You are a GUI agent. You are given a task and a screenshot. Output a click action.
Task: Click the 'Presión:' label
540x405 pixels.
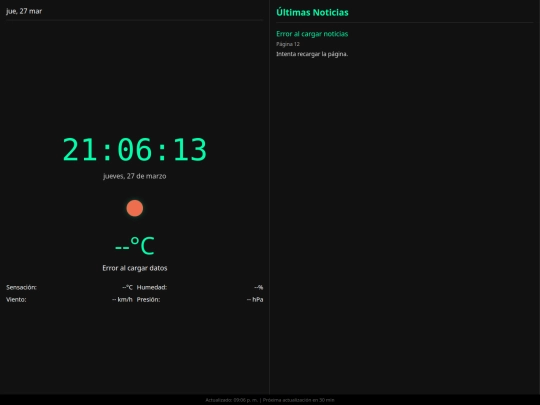(148, 300)
